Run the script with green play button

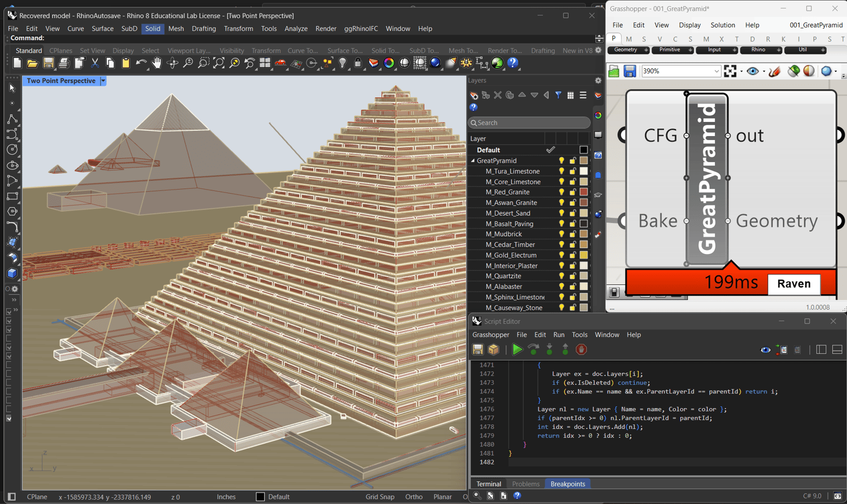point(517,350)
